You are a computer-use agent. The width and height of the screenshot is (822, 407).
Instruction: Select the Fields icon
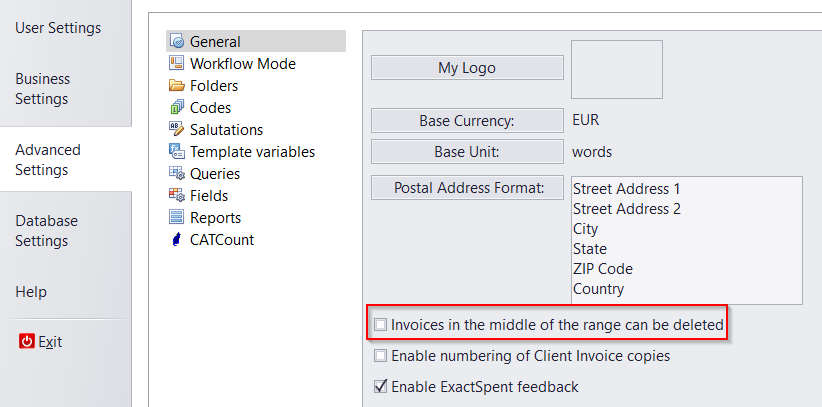coord(177,195)
